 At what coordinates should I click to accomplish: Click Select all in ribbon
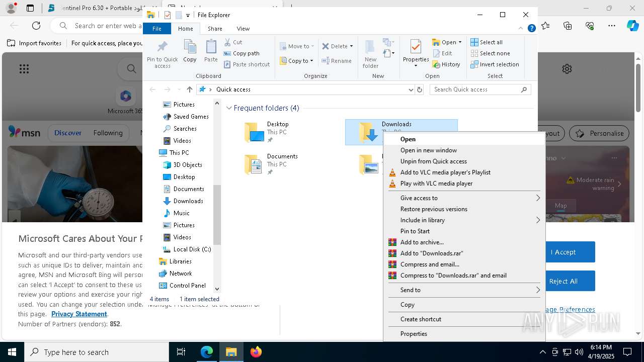487,42
